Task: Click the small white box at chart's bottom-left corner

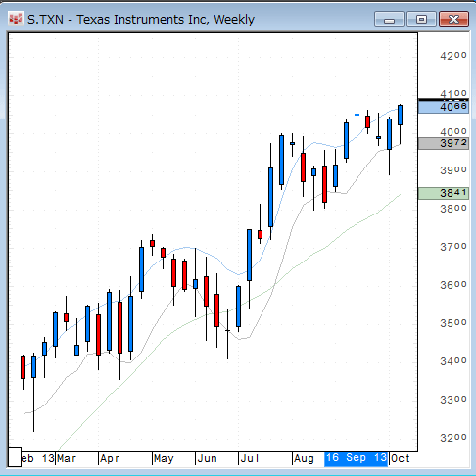Action: 15,456
